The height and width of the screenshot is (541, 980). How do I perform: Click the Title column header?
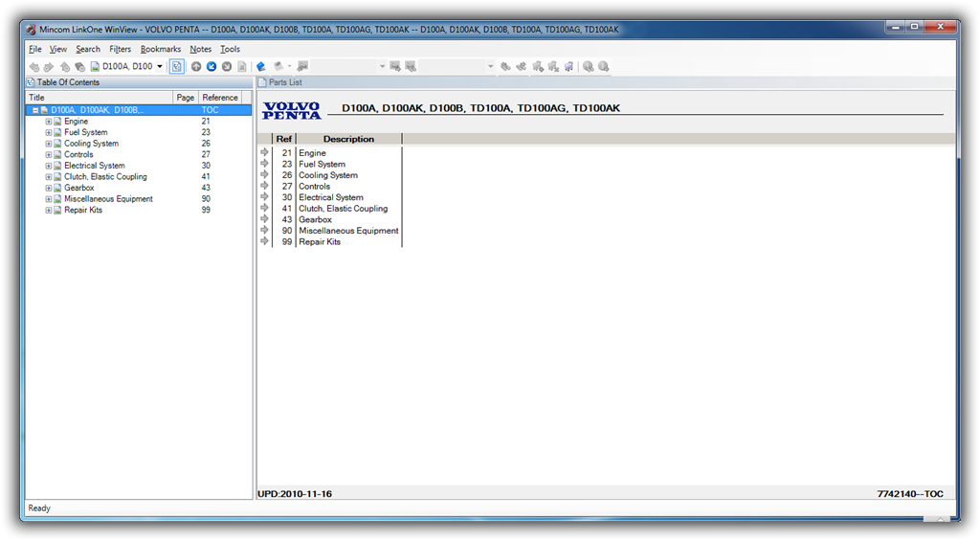point(100,98)
